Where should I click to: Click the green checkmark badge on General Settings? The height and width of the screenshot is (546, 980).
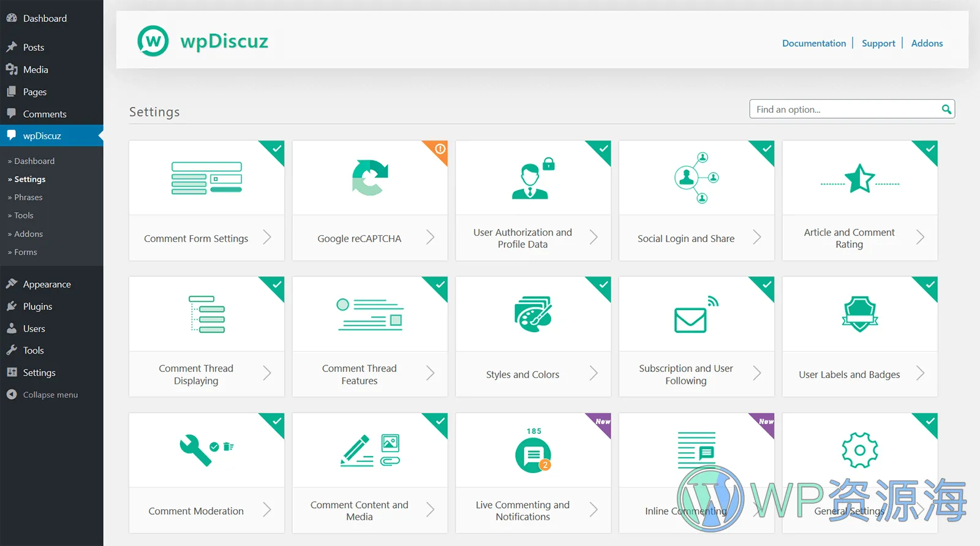[x=930, y=421]
